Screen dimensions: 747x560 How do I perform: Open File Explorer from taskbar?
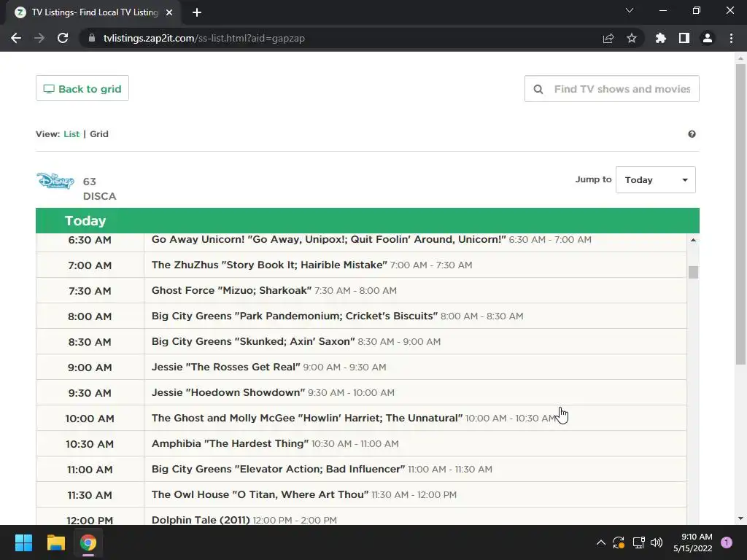coord(55,542)
